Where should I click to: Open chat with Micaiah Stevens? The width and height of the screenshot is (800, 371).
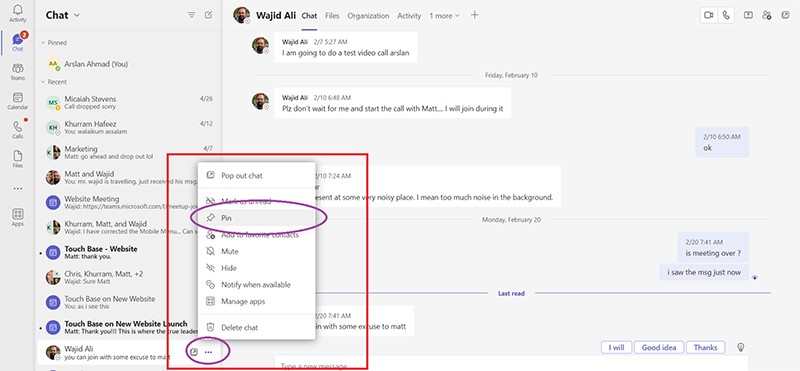click(x=129, y=103)
